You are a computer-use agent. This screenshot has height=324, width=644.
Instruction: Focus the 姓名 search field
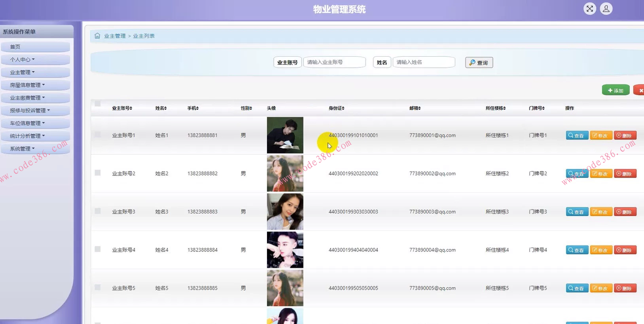tap(424, 62)
